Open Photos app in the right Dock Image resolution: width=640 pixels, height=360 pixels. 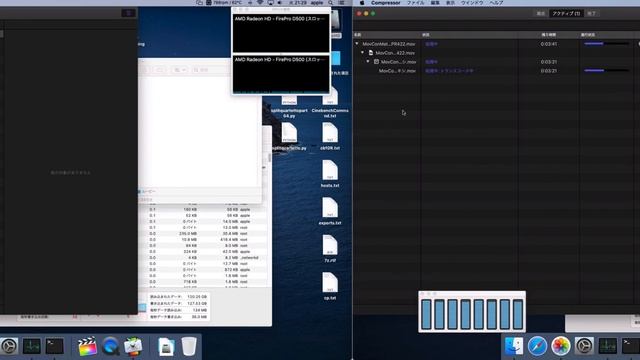pos(561,346)
